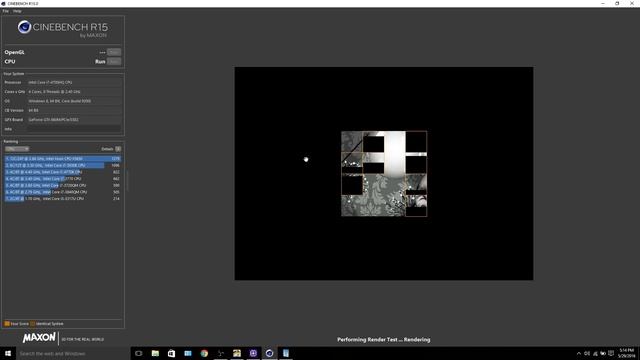Open the CPU ranking type dropdown

pos(17,149)
